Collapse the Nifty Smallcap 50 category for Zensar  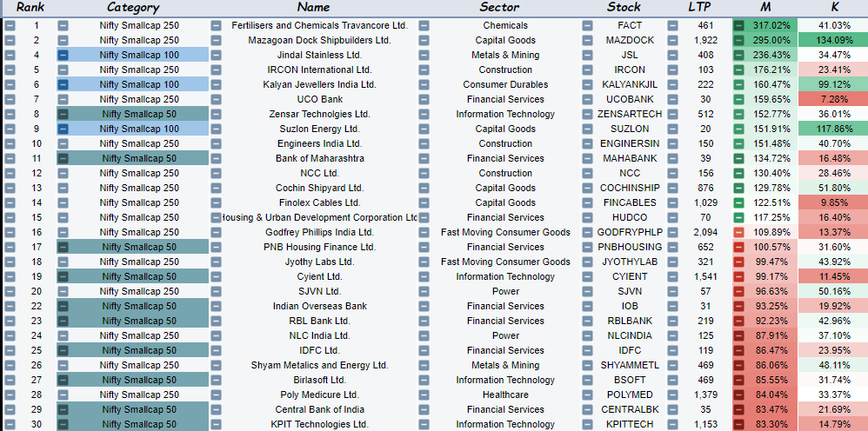(x=63, y=114)
